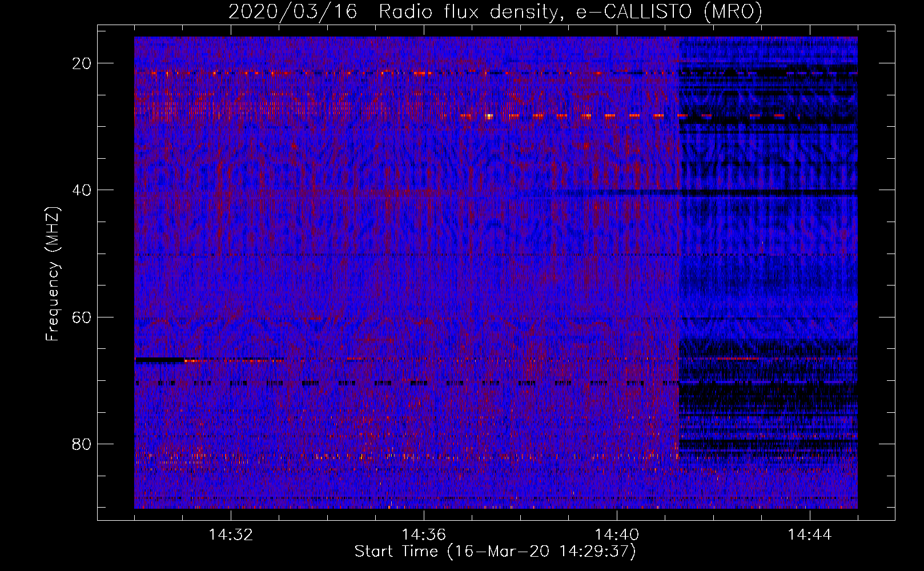924x571 pixels.
Task: Click the 40 MHz frequency tick label
Action: tap(82, 190)
